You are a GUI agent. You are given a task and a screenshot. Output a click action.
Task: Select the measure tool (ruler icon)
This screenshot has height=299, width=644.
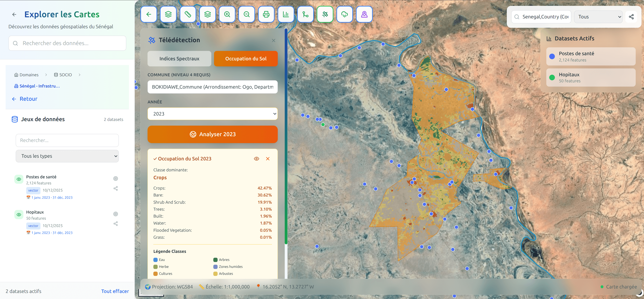(x=188, y=14)
